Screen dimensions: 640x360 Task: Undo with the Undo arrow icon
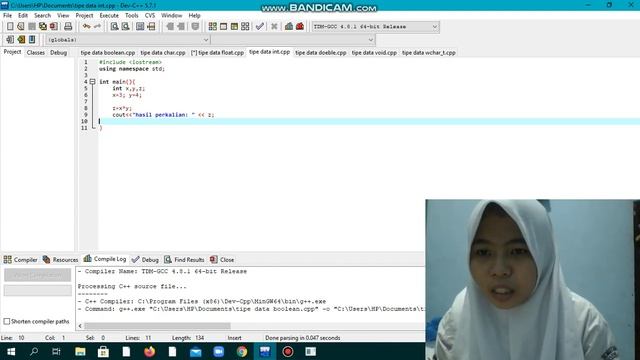[x=87, y=27]
